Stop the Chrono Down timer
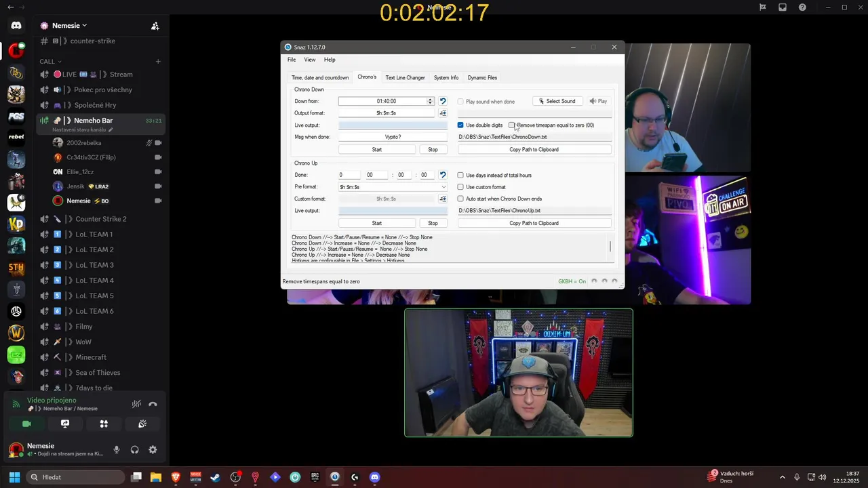Image resolution: width=868 pixels, height=488 pixels. (x=433, y=149)
